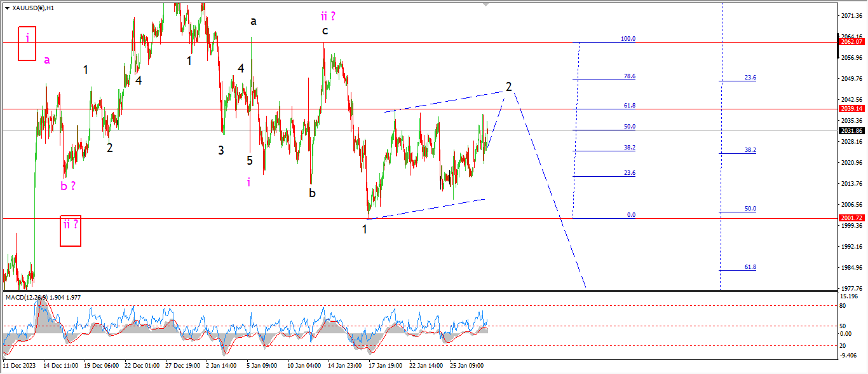Click the '25 Jan 09:00' time axis label
868x374 pixels.
point(467,366)
